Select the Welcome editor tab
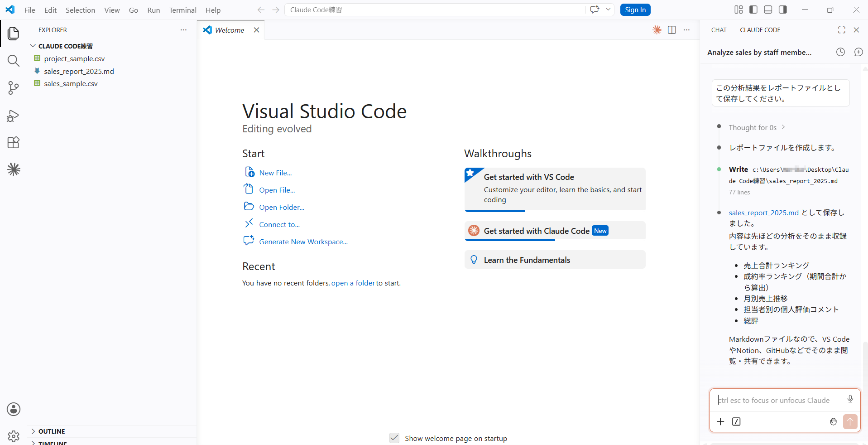 coord(230,30)
